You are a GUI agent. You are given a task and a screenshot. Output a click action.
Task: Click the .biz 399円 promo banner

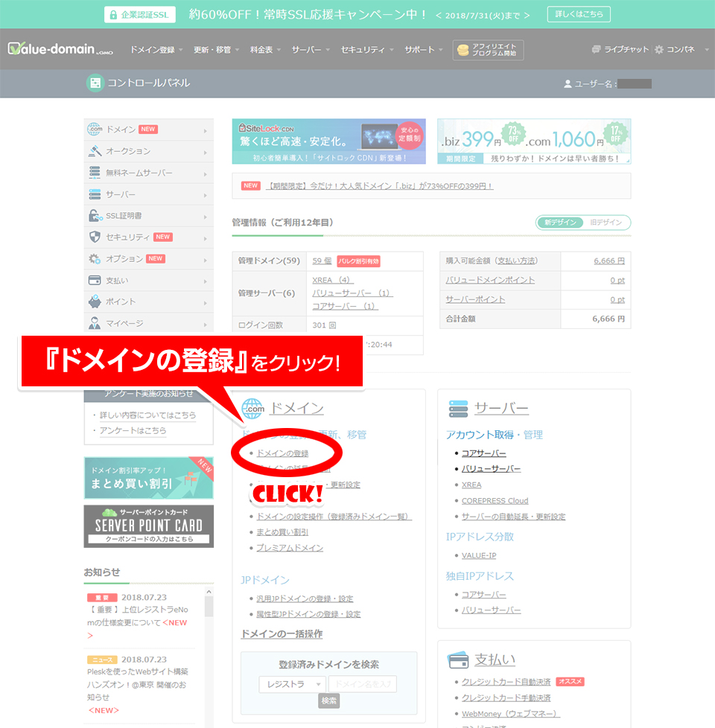[x=534, y=141]
